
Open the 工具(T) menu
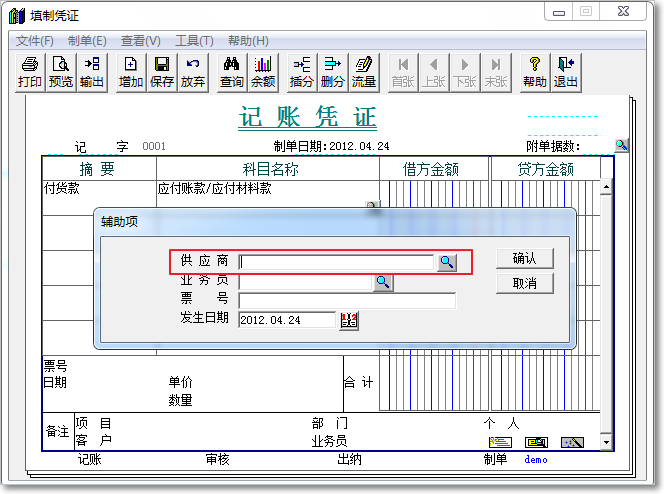point(194,41)
